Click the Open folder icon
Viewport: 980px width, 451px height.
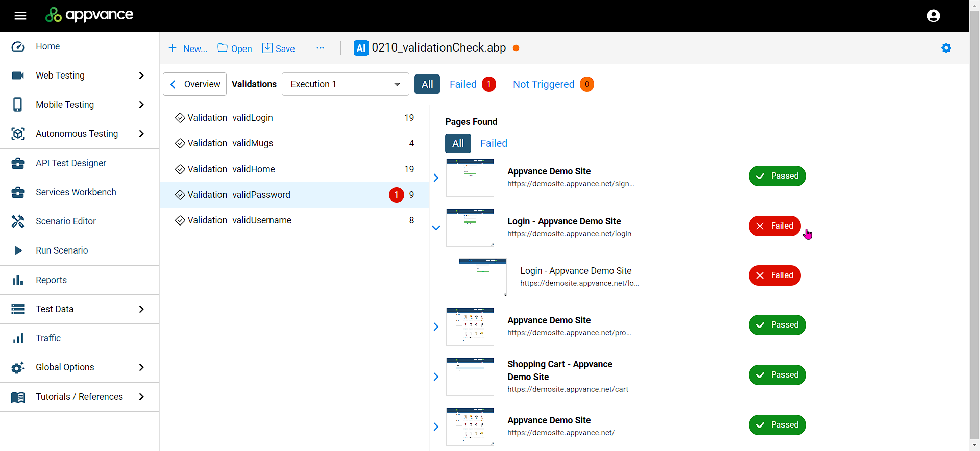223,48
